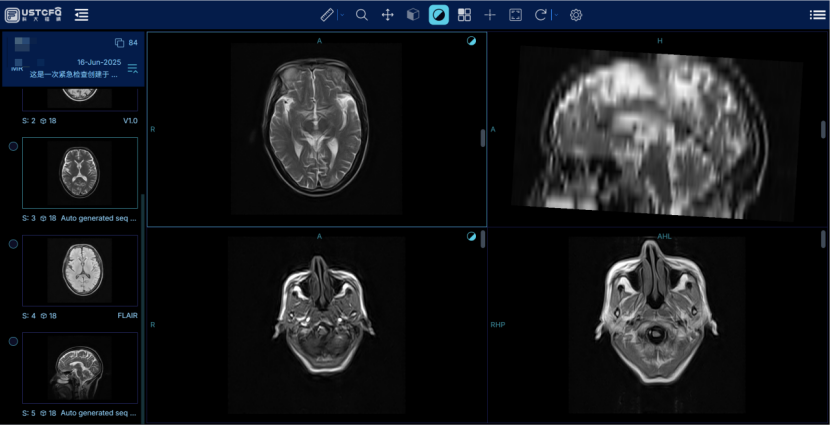Screen dimensions: 831x426
Task: Activate the magnifier zoom tool
Action: (362, 15)
